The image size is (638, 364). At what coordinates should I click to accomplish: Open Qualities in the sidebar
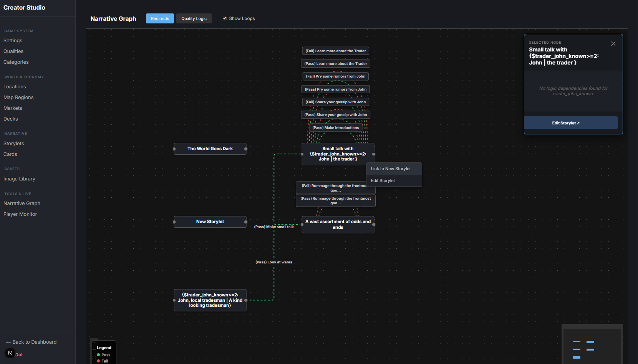pos(13,51)
